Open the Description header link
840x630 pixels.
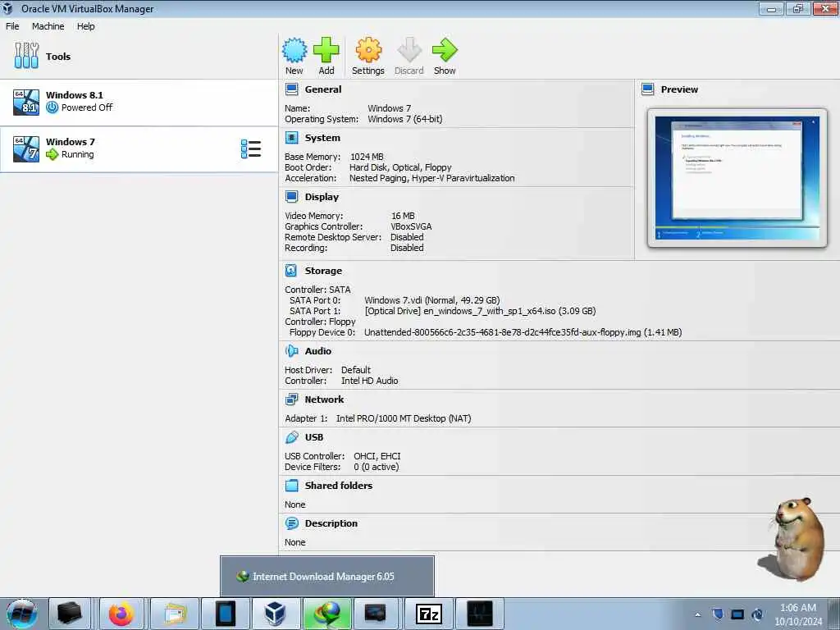(331, 523)
